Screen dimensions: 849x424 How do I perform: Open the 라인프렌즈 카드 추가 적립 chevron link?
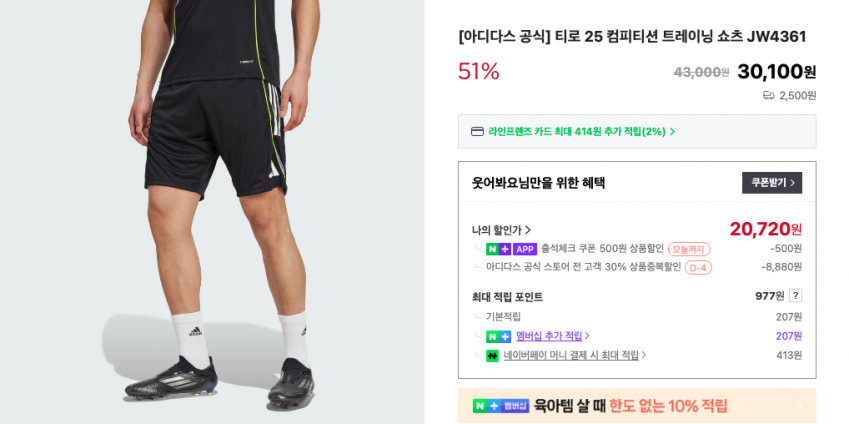672,132
